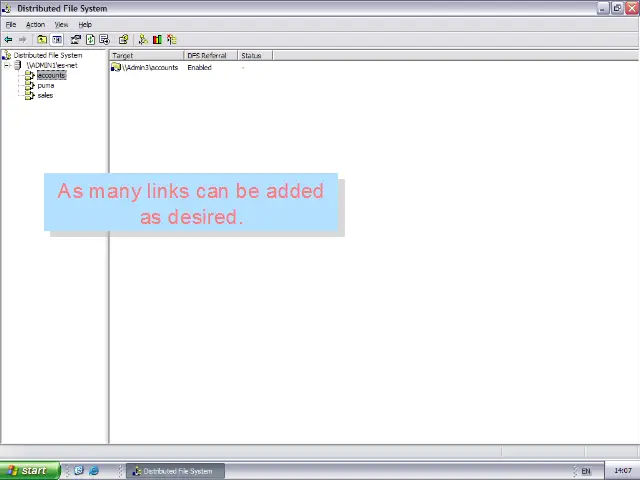Select the \\Admin3\accounts target row

[x=150, y=67]
